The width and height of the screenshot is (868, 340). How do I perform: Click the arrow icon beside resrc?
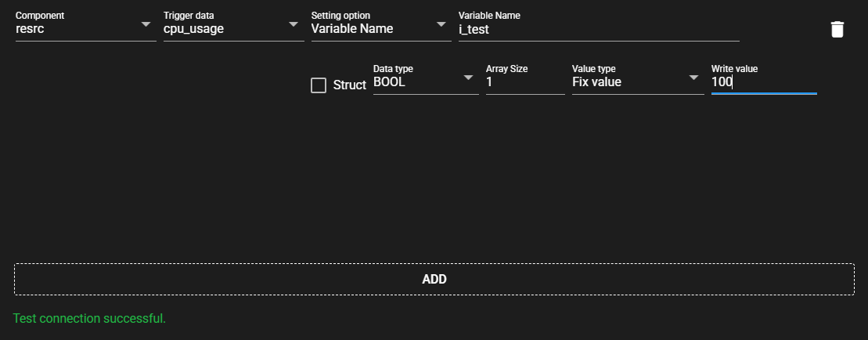tap(146, 24)
